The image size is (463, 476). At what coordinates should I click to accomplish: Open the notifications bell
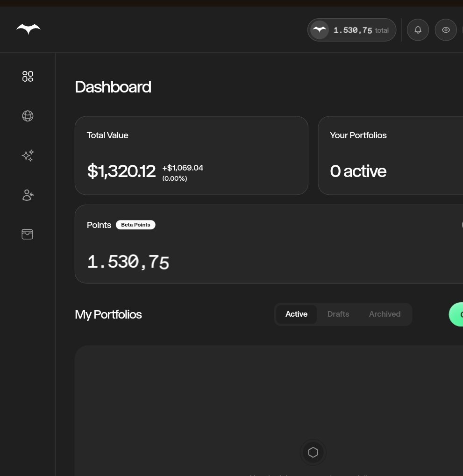coord(418,30)
